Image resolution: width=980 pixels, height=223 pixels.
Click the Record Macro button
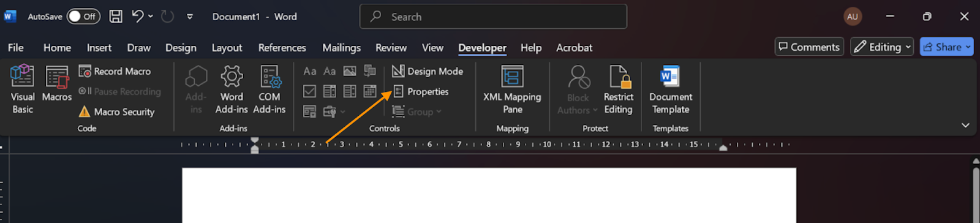pyautogui.click(x=115, y=71)
